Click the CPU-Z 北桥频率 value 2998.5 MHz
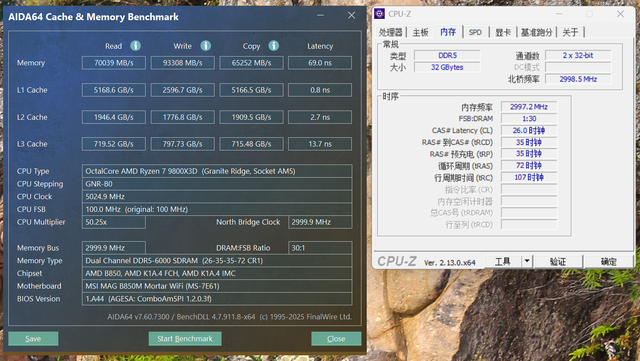The image size is (640, 361). coord(578,79)
